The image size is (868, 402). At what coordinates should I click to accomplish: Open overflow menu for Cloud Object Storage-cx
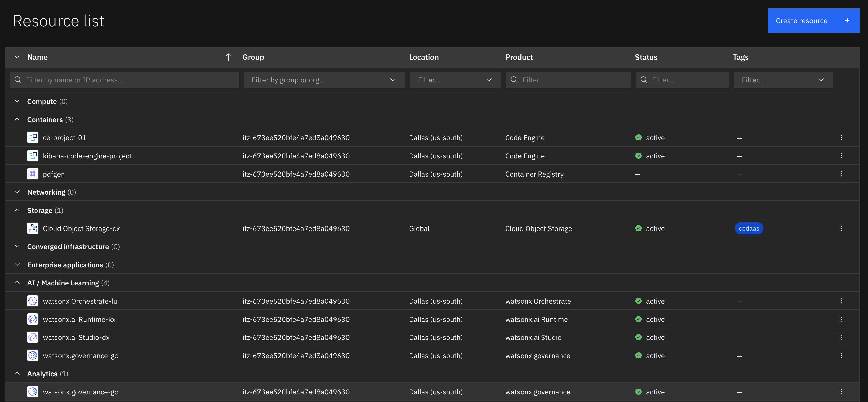pos(841,228)
